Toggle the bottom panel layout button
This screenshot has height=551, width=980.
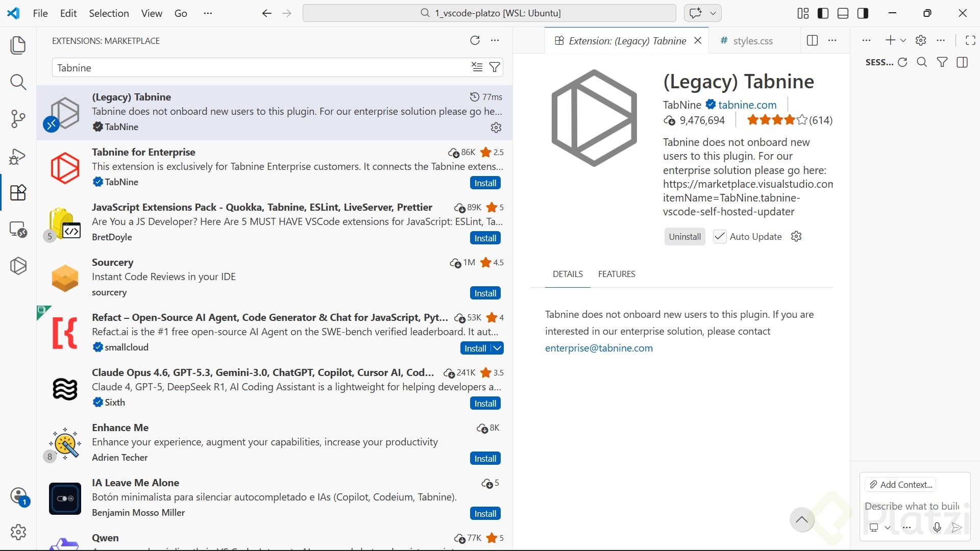(843, 13)
